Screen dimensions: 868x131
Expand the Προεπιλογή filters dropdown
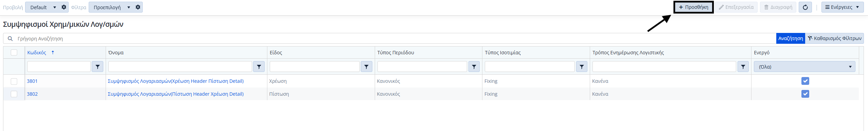tap(111, 7)
